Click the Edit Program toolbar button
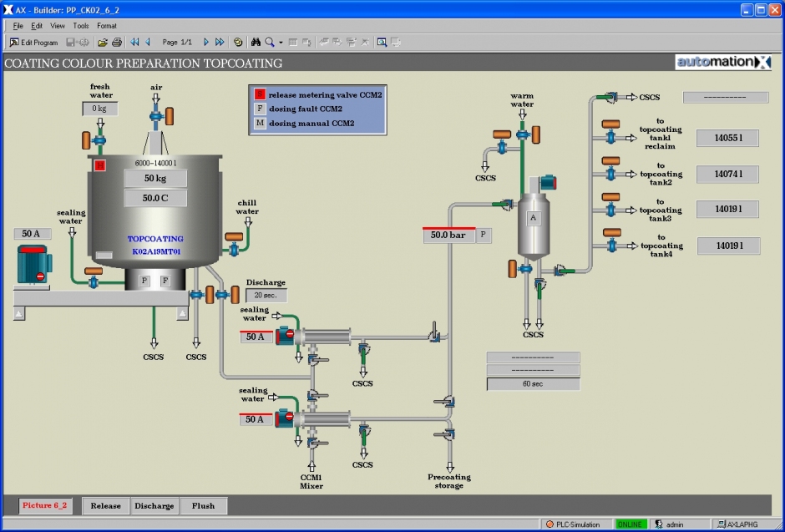The width and height of the screenshot is (785, 532). [34, 43]
